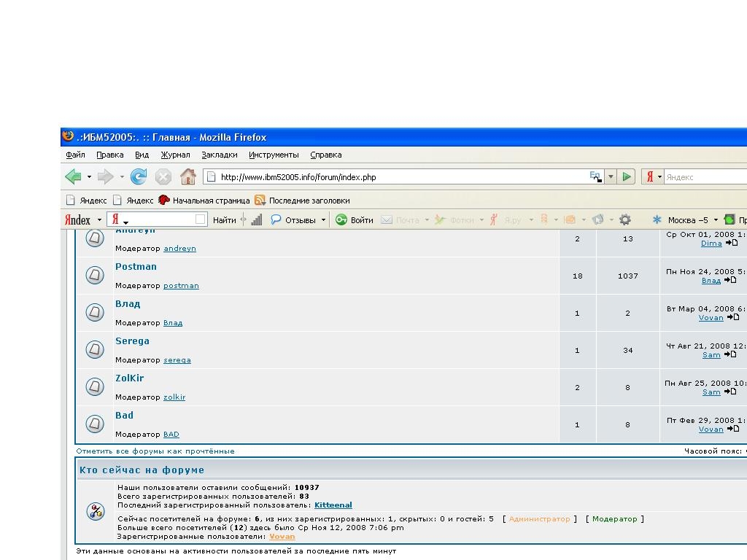
Task: Jump to latest post in Serega forum
Action: 731,354
